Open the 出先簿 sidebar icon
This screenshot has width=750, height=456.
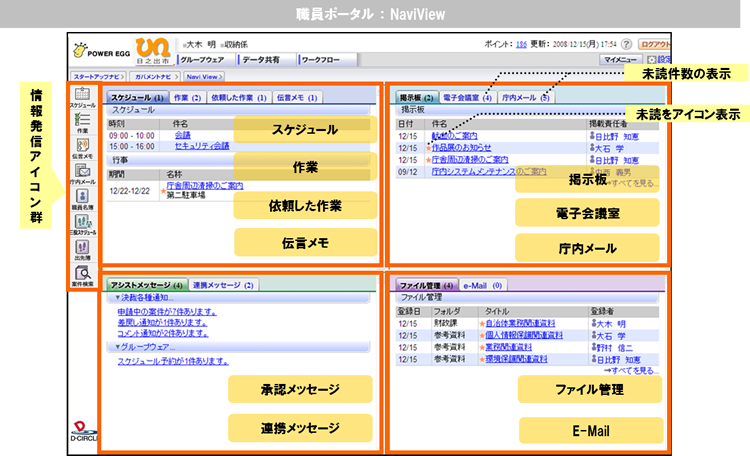point(82,249)
